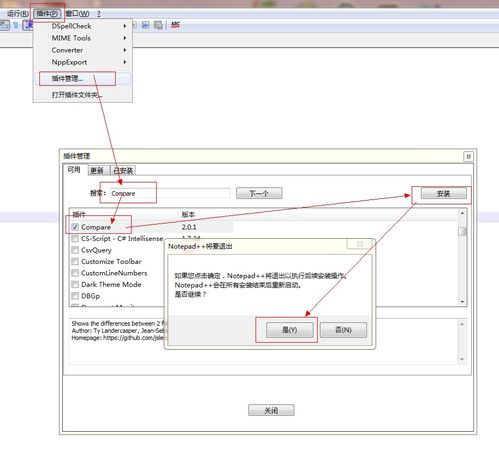Click plugin list scrollbar down arrow
This screenshot has height=453, width=499.
tap(462, 302)
